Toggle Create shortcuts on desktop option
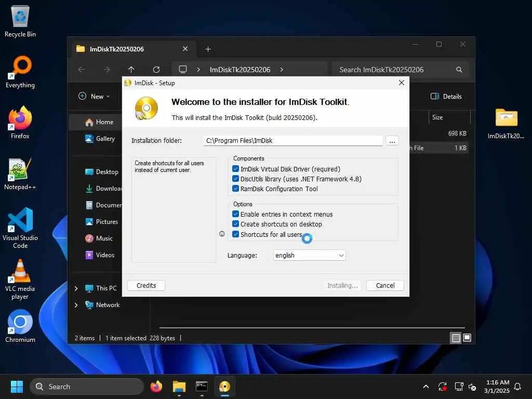The width and height of the screenshot is (532, 399). 235,224
